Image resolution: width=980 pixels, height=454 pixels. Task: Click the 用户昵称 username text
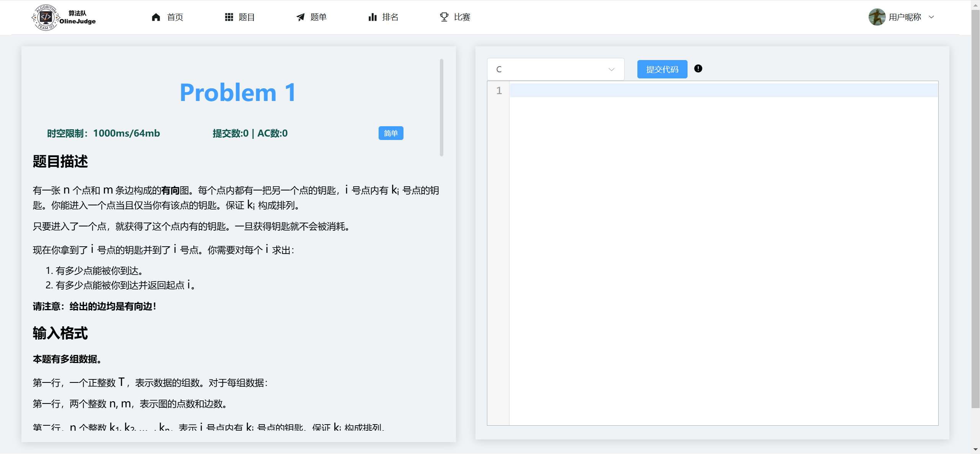click(905, 17)
